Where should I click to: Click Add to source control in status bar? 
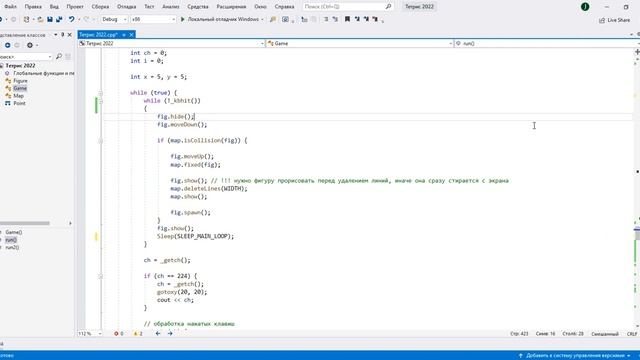[x=575, y=356]
